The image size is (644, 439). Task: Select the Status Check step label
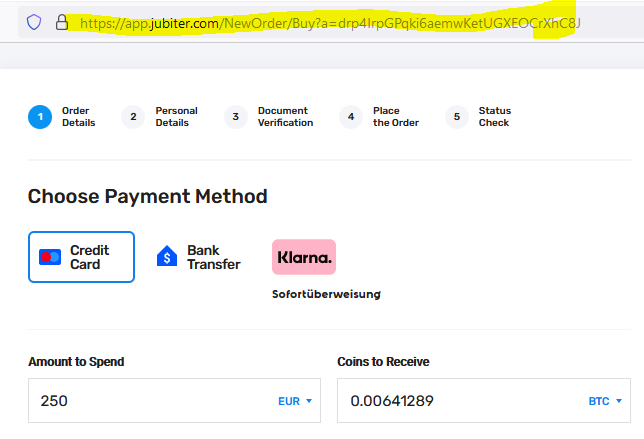(494, 117)
